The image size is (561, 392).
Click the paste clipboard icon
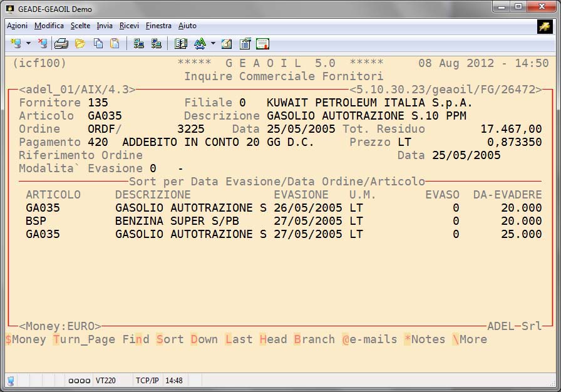click(x=115, y=43)
